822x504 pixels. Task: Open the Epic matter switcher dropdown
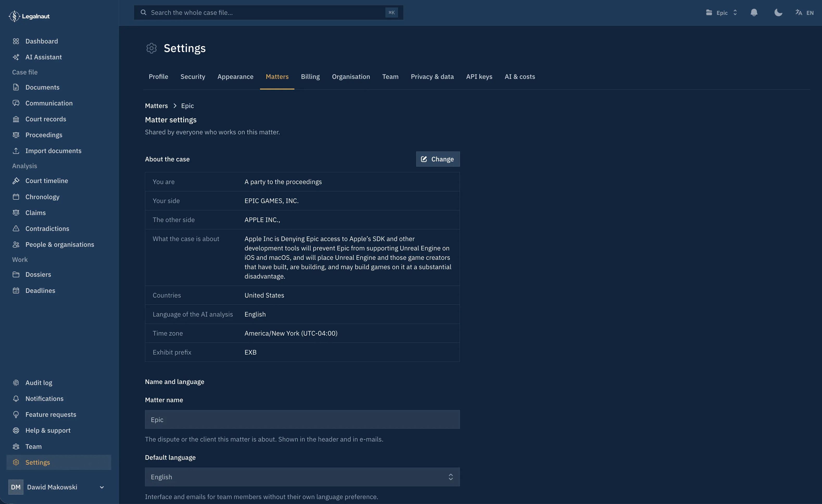click(722, 13)
